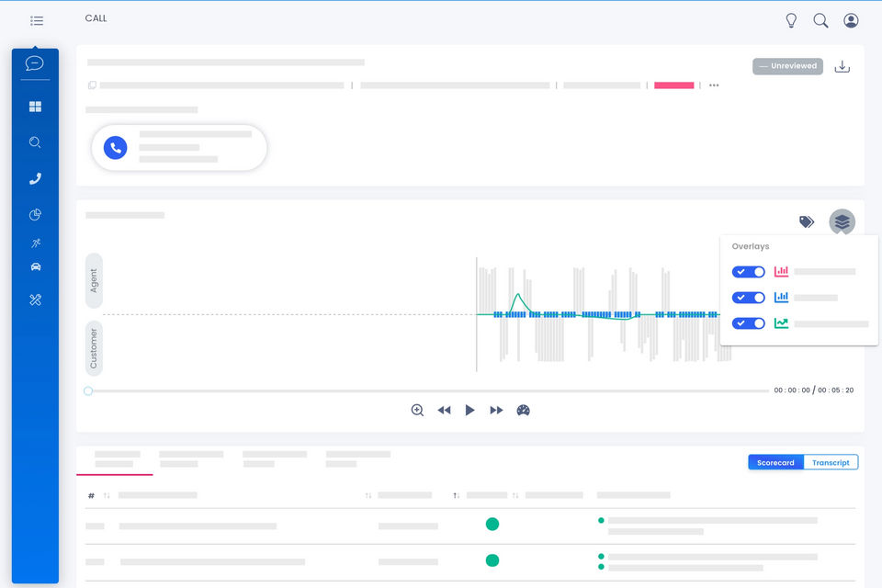Click the CALL page title
882x588 pixels.
click(96, 18)
